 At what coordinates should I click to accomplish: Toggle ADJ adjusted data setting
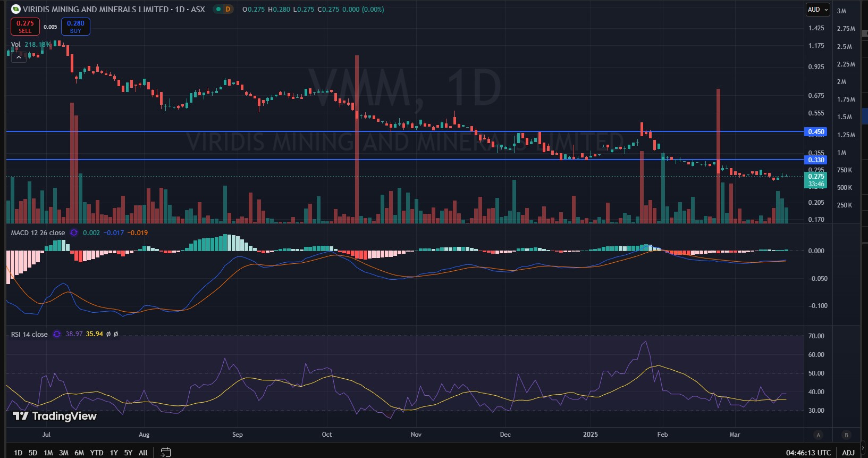click(x=848, y=453)
